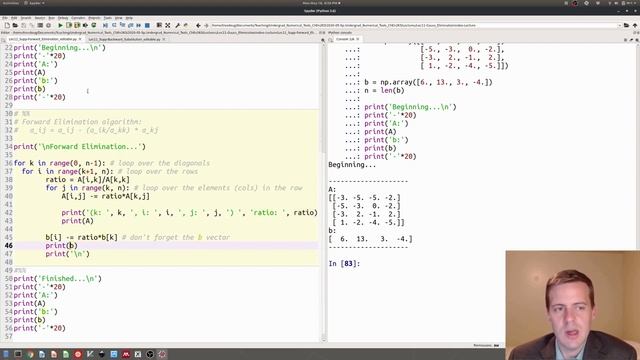640x360 pixels.
Task: Save the current file
Action: coord(24,25)
